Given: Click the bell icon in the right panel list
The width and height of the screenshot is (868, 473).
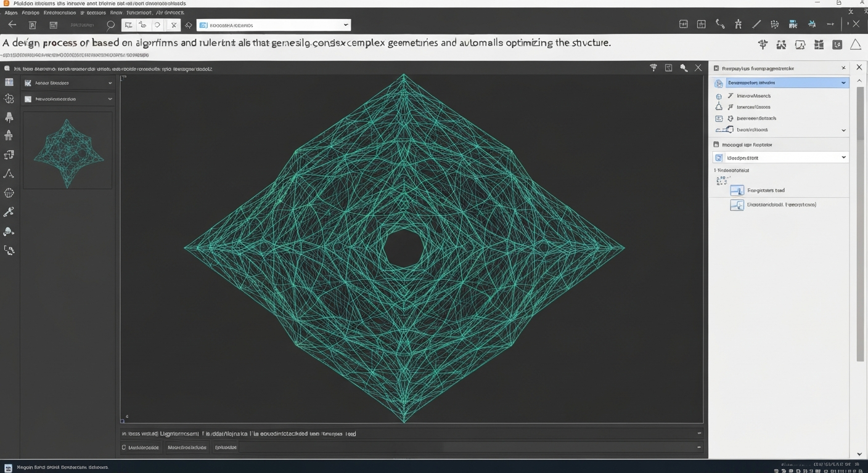Looking at the screenshot, I should (x=719, y=107).
